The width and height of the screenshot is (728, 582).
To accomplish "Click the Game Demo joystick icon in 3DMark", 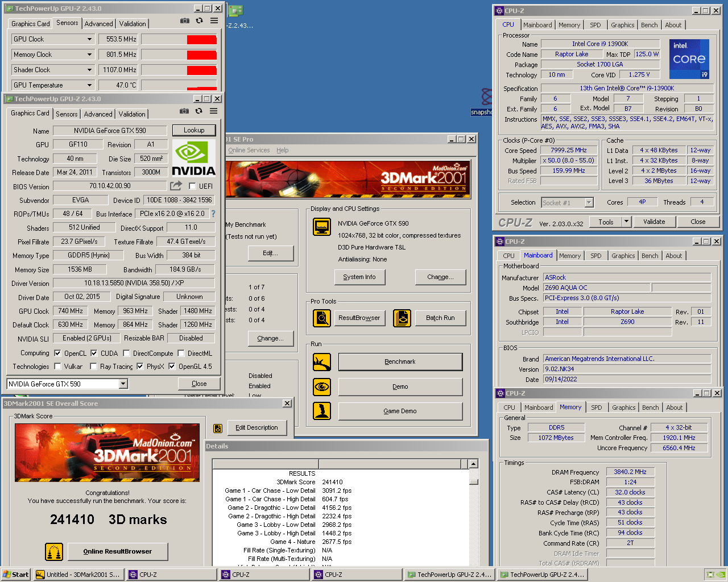I will [x=322, y=411].
